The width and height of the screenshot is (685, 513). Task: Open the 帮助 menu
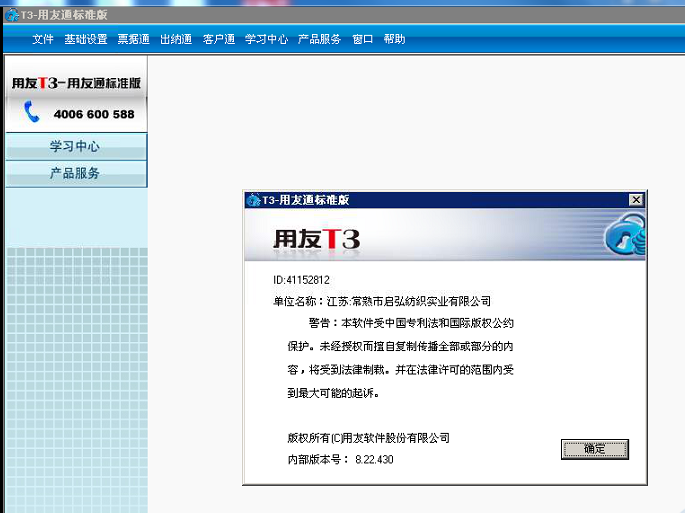[x=394, y=39]
